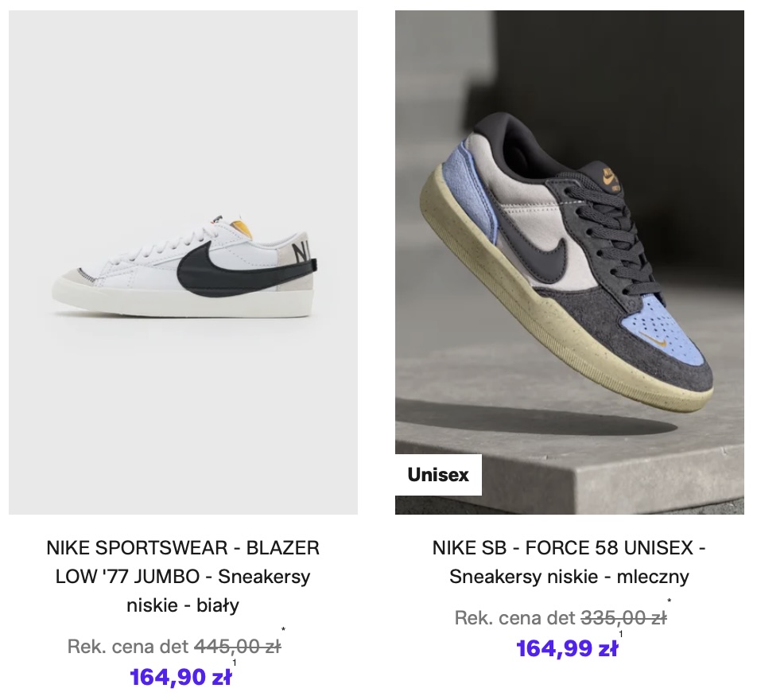Open the white Blazer Low sneaker photo
The image size is (757, 700).
pos(183,262)
